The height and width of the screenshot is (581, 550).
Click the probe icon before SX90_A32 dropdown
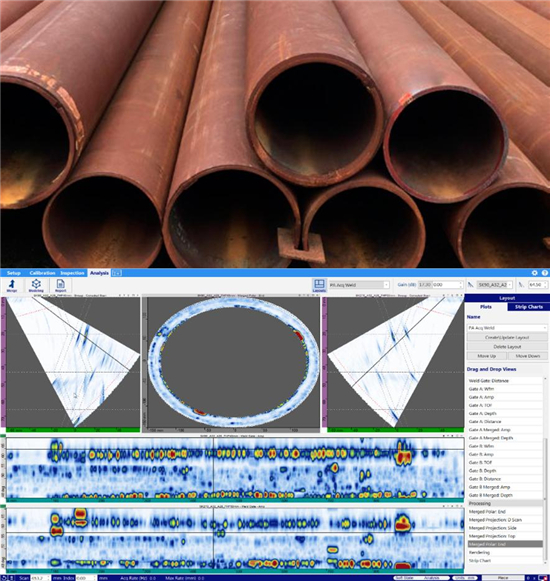470,285
